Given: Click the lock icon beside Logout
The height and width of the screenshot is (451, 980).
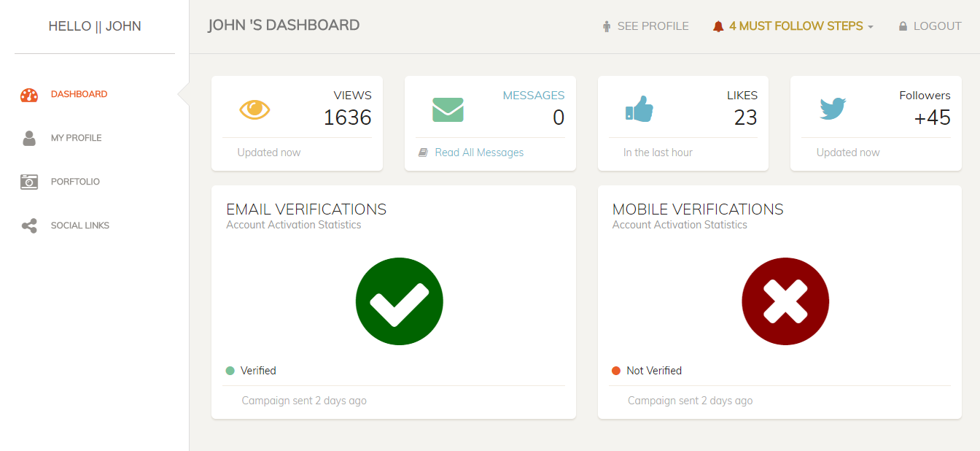Looking at the screenshot, I should tap(903, 26).
